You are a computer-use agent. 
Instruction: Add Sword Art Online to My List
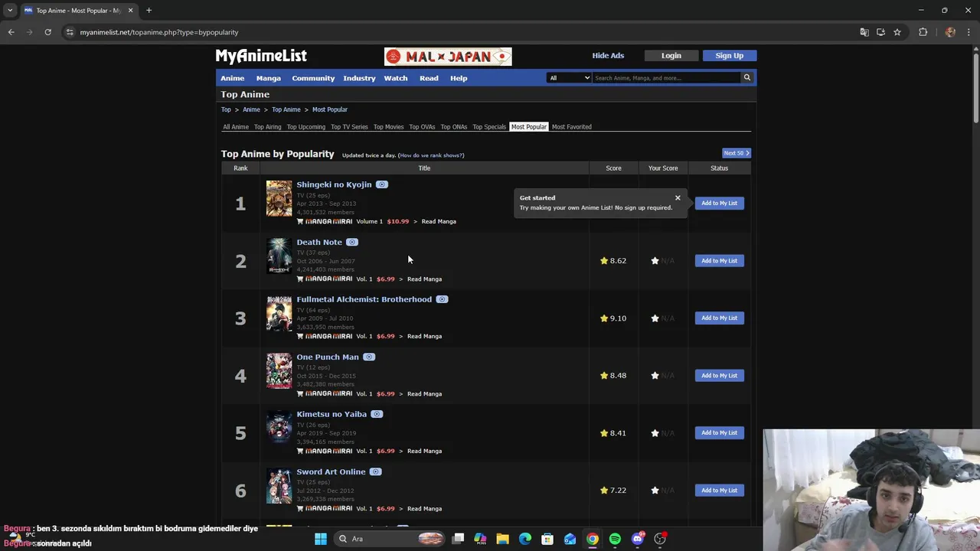720,491
